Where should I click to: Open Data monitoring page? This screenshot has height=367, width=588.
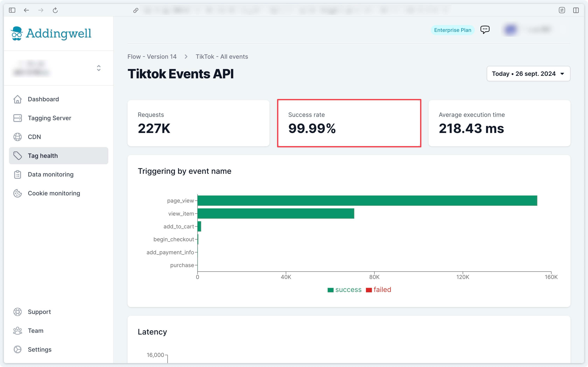[59, 175]
